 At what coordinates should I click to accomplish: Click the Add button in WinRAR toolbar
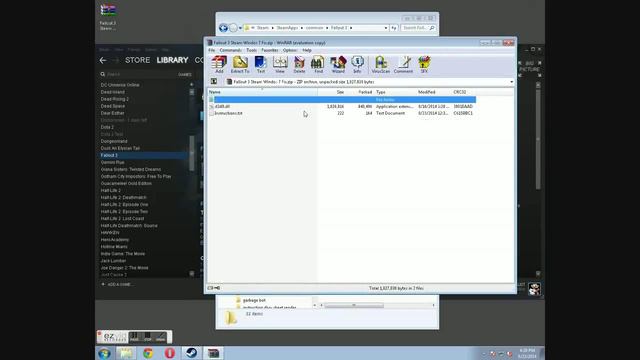click(x=219, y=64)
